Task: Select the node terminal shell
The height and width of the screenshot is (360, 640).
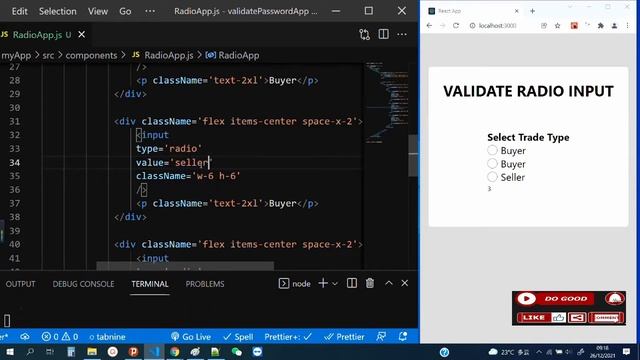Action: [294, 283]
